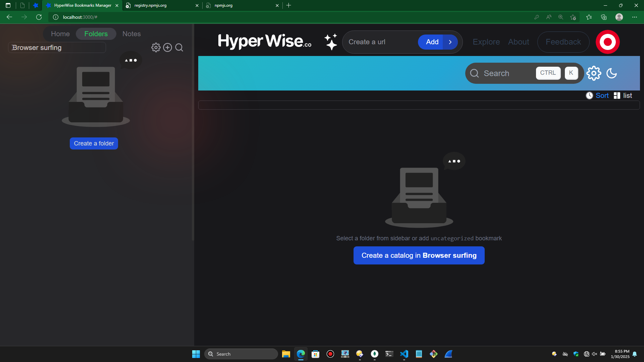Click browser profile icon
Viewport: 644px width, 362px height.
(x=619, y=17)
